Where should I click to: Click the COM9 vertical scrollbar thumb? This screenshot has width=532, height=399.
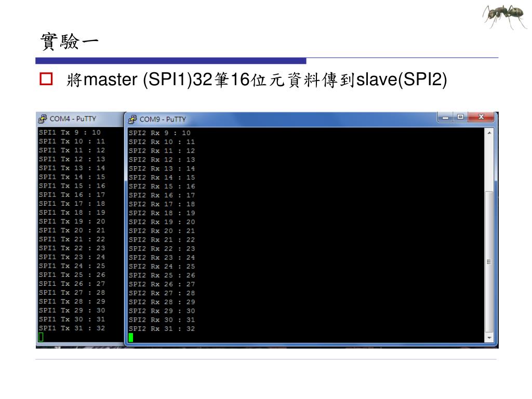(x=489, y=262)
